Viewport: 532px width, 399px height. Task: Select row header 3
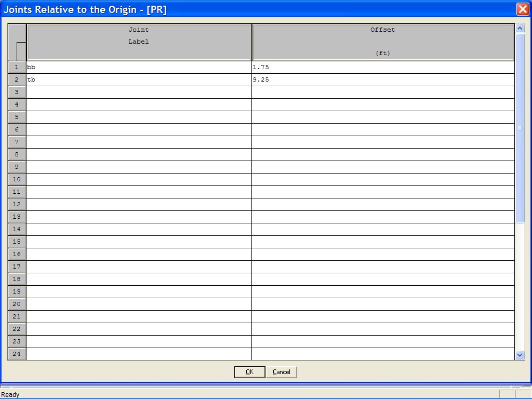point(17,92)
